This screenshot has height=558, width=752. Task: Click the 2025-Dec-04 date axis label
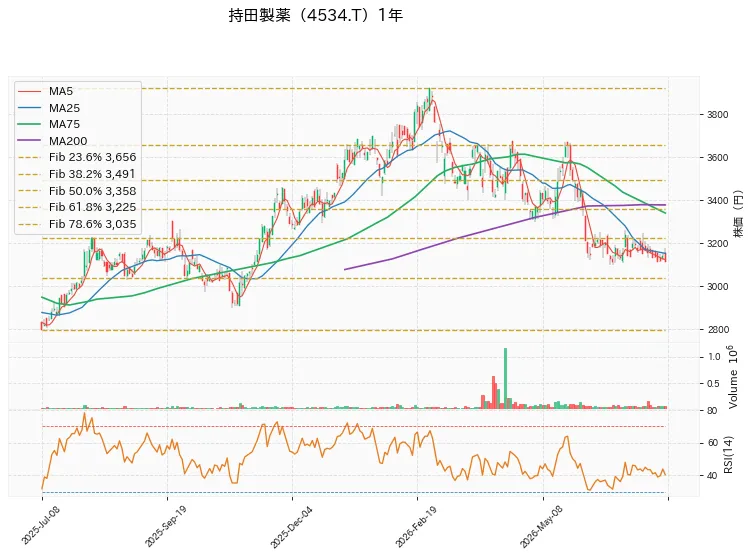coord(291,527)
